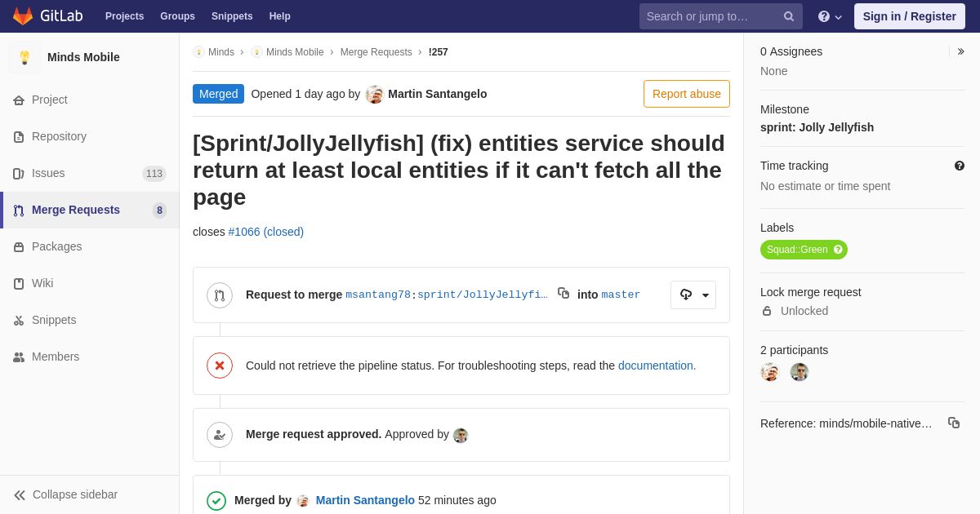The image size is (980, 514).
Task: Click the Report abuse button
Action: pos(687,94)
